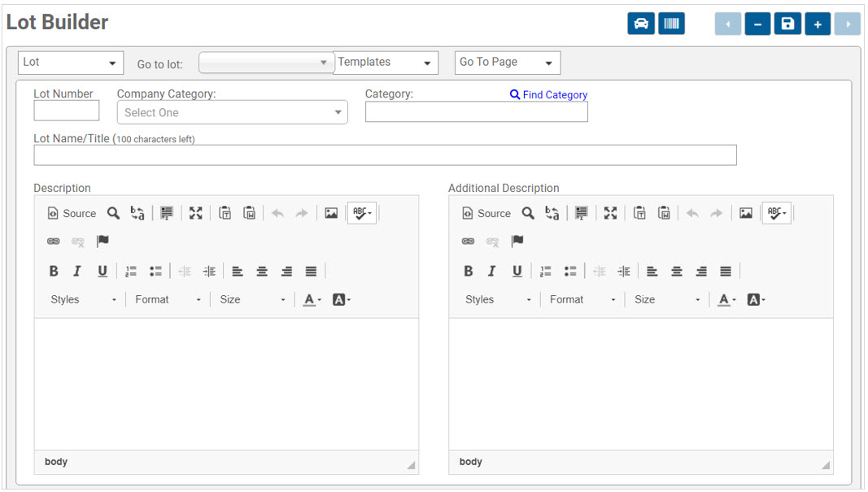The image size is (868, 492).
Task: Open text color picker in Additional Description editor
Action: point(726,299)
